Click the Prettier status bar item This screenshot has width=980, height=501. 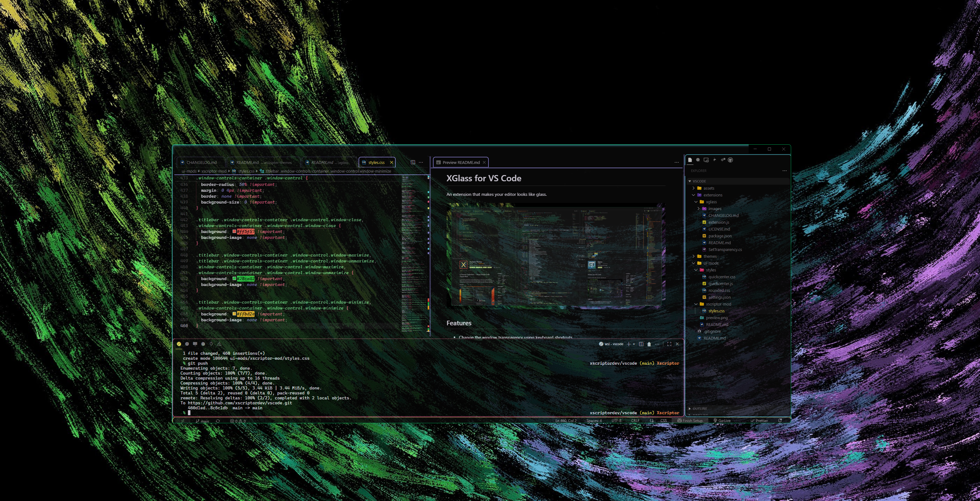[760, 421]
